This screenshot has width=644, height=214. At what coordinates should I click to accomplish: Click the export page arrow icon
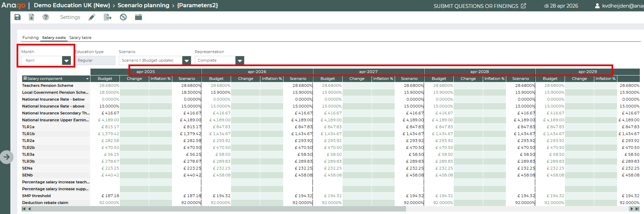tap(108, 17)
